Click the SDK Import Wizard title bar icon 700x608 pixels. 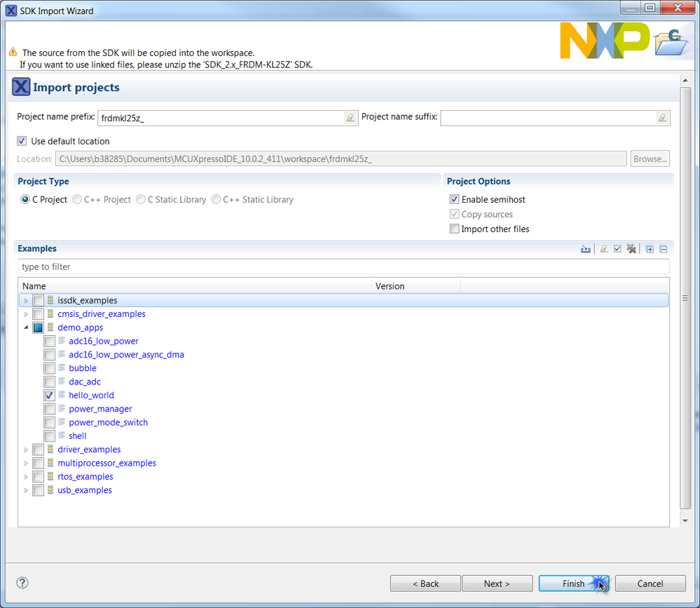pos(11,11)
